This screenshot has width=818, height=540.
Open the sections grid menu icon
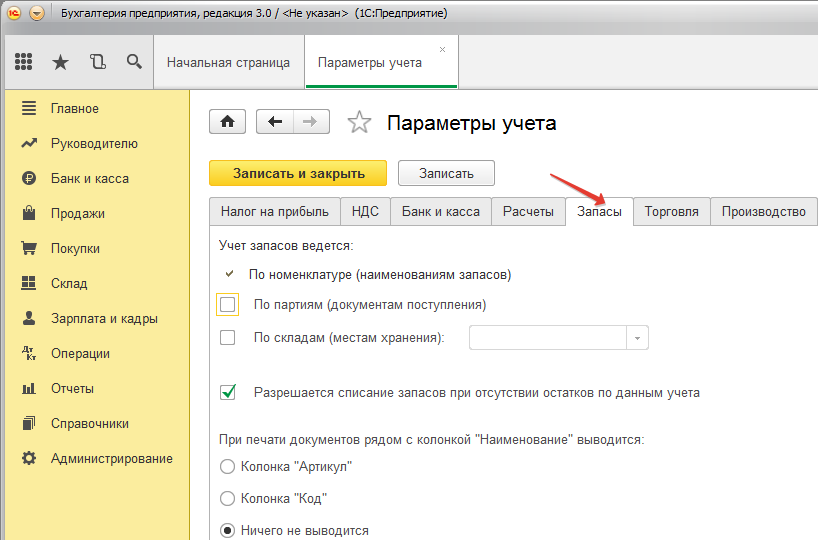coord(23,62)
